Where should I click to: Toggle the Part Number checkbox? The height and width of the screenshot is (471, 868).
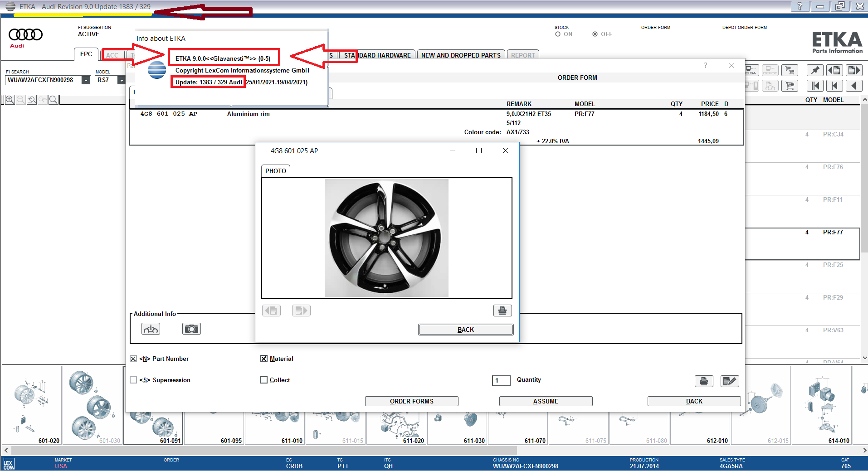point(133,359)
